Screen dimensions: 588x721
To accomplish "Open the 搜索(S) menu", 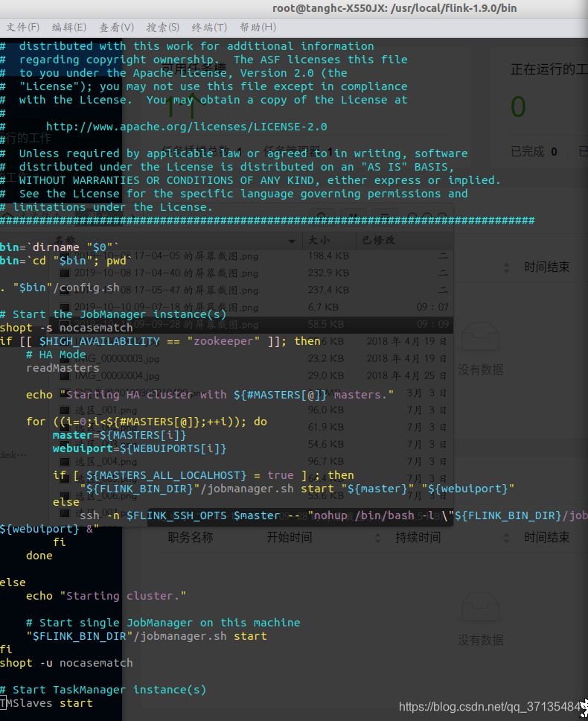I will pos(162,27).
